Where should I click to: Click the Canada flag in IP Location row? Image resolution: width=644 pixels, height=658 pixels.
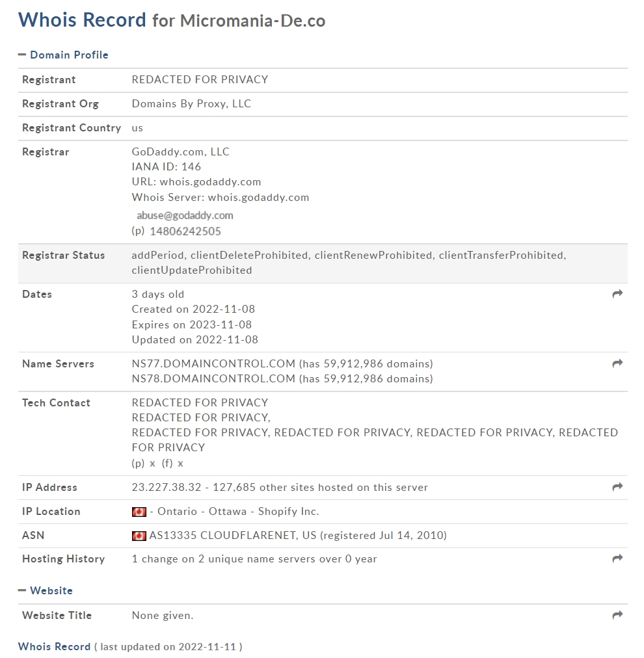(x=139, y=512)
